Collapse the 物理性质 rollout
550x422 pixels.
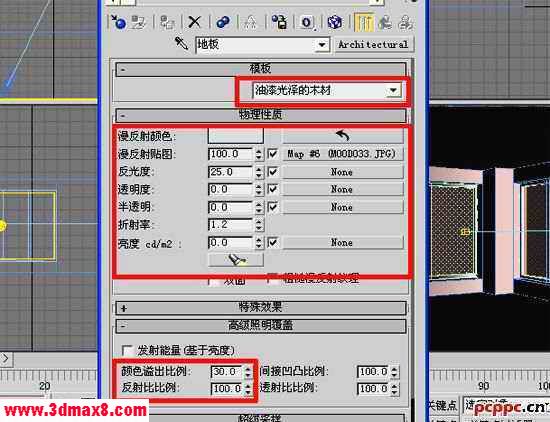click(260, 114)
